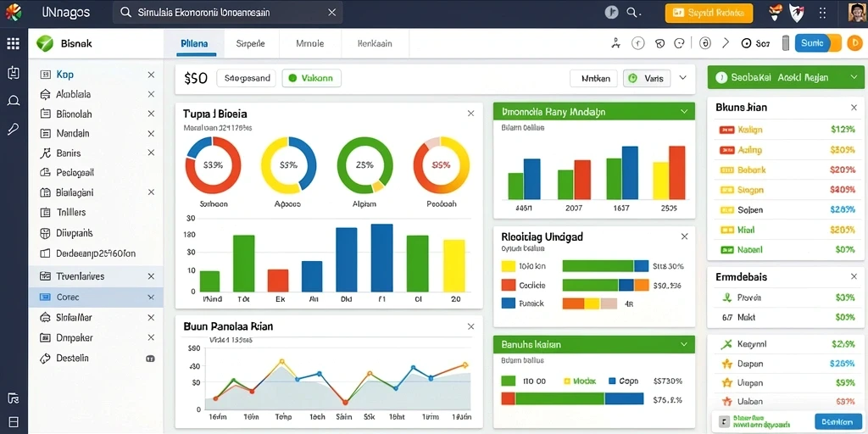Click into the top search field
The image size is (868, 434).
227,12
